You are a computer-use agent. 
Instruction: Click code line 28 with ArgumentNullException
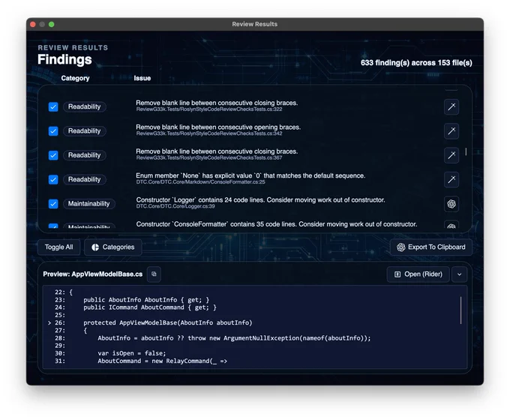(x=234, y=338)
